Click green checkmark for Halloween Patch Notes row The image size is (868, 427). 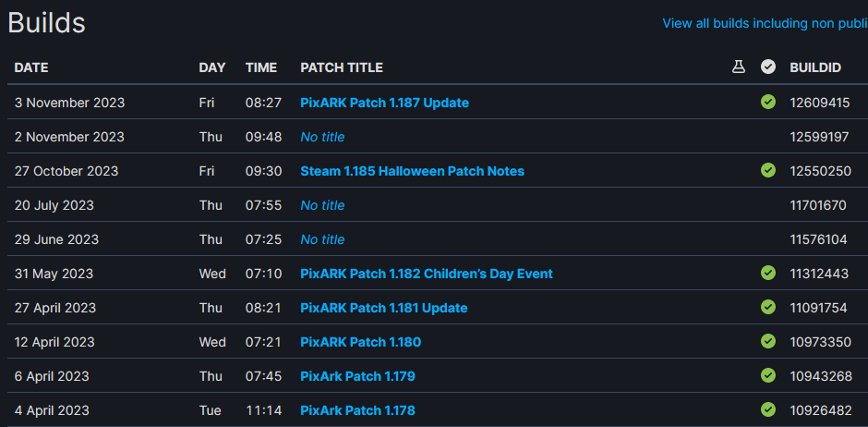[x=767, y=170]
